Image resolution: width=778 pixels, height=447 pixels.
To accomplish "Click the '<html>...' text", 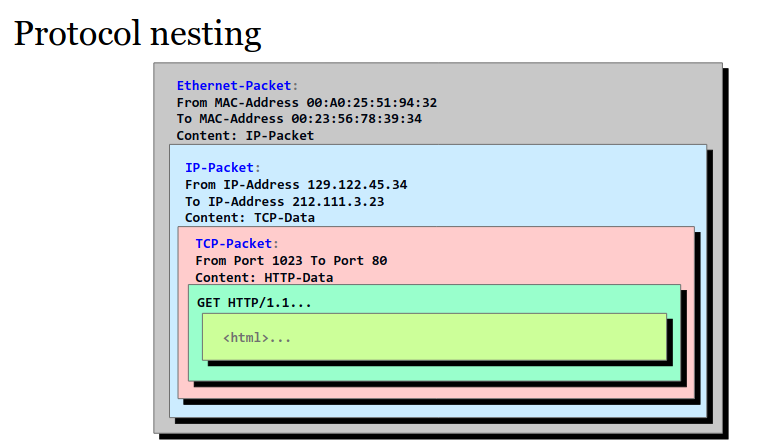I will tap(257, 338).
